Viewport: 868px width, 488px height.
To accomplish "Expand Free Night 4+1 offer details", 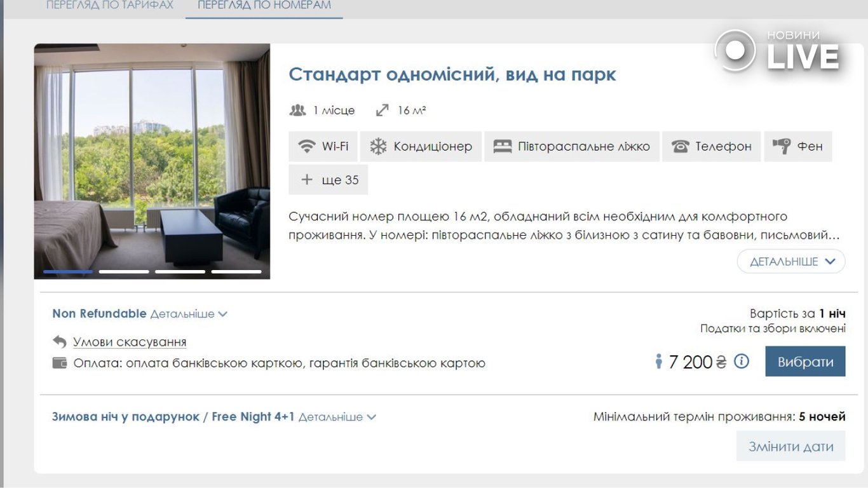I will click(x=337, y=417).
